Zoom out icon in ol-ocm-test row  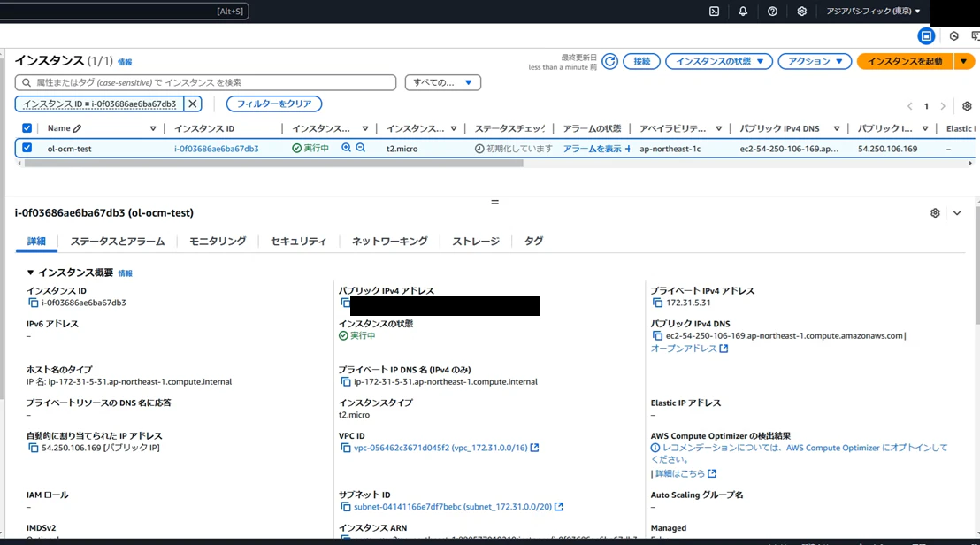pyautogui.click(x=361, y=148)
